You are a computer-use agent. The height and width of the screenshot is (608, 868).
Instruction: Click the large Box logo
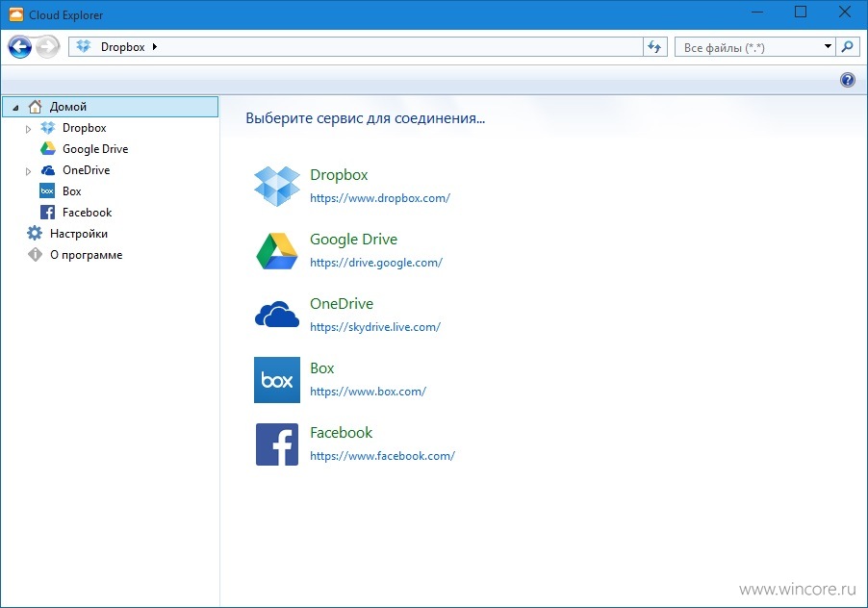(x=277, y=379)
